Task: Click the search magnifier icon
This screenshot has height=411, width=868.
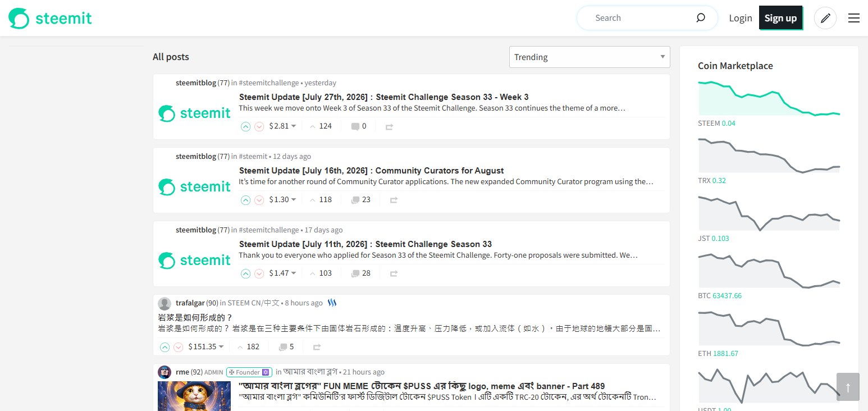Action: (x=701, y=18)
